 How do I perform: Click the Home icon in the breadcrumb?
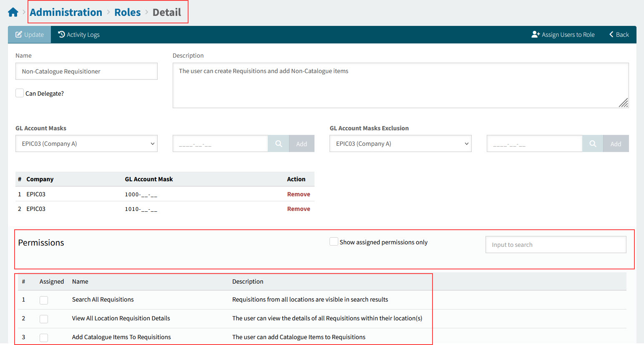tap(13, 12)
